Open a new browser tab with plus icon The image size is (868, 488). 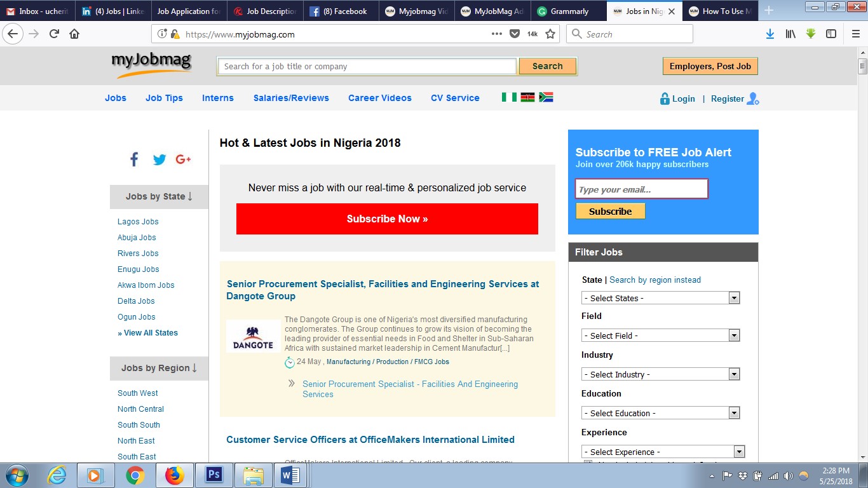[x=769, y=11]
